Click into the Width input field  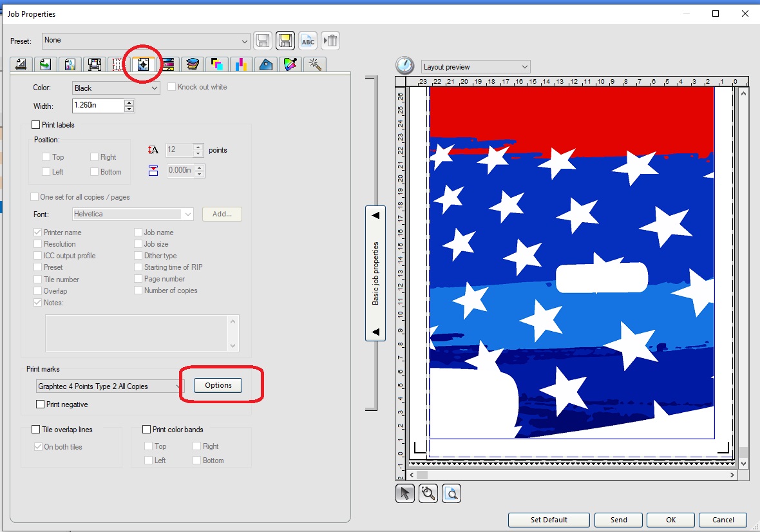(99, 106)
